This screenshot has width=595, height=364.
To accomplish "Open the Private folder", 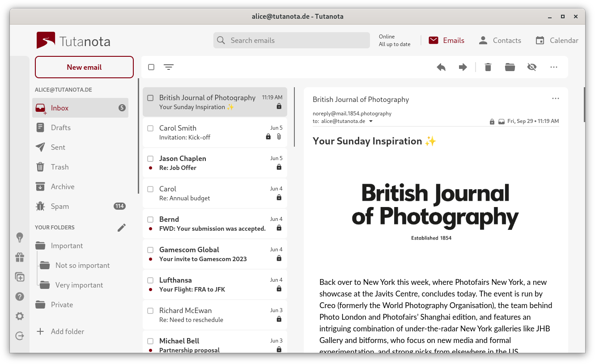I will pos(81,305).
